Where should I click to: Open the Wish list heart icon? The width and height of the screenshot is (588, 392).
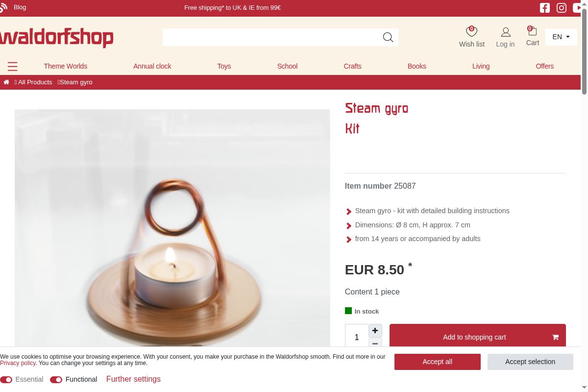[x=471, y=32]
